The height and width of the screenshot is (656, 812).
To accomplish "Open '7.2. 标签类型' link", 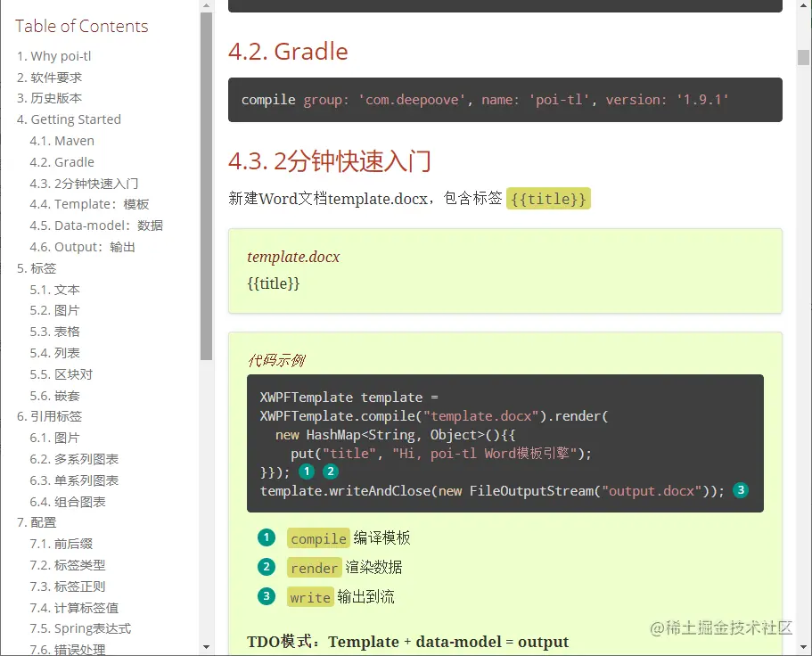I will point(68,565).
